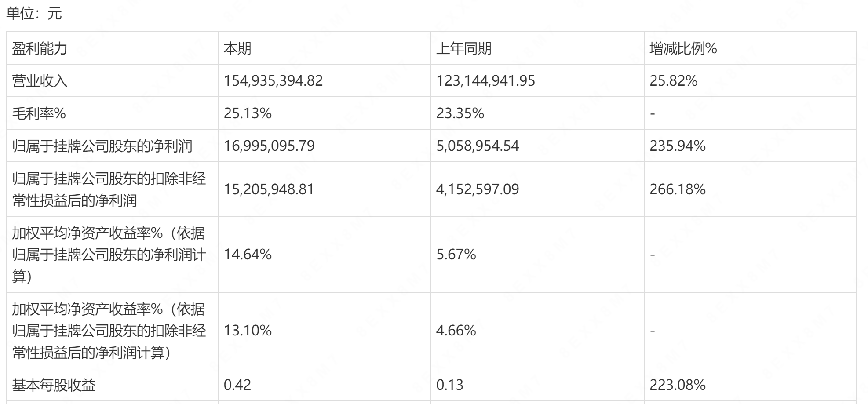868x404 pixels.
Task: Click the 毛利率% row label
Action: point(39,113)
